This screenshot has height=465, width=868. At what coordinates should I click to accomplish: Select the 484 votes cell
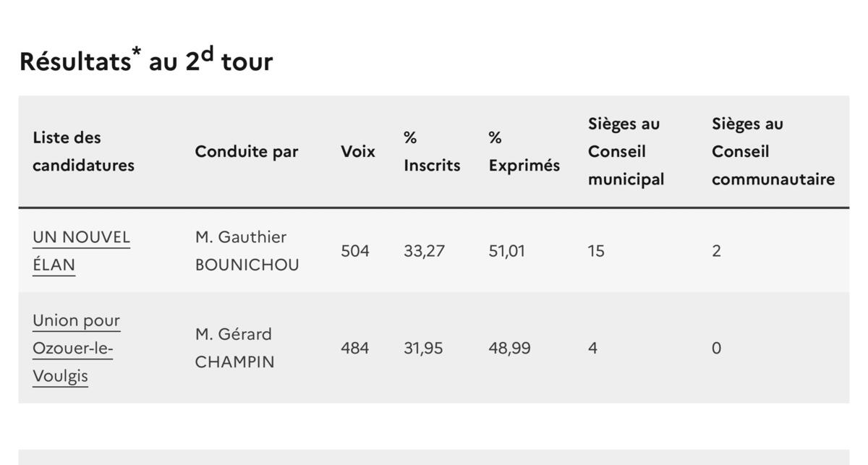pyautogui.click(x=355, y=348)
